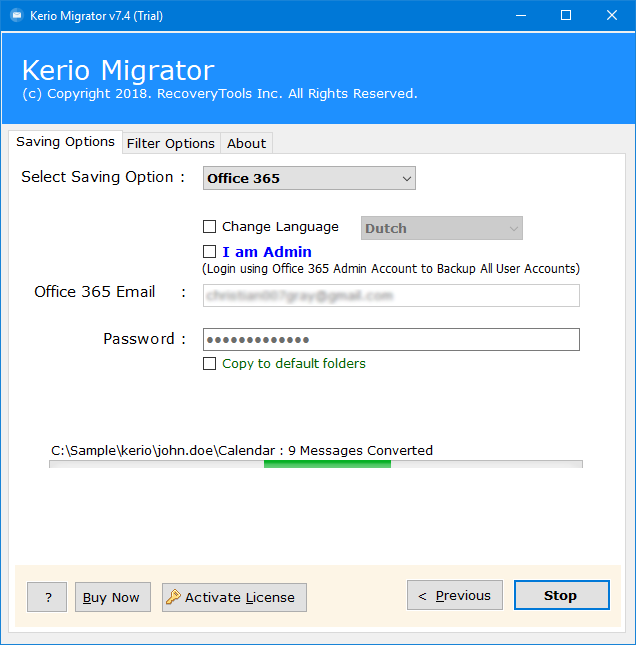Open the Select Saving Option dropdown
The image size is (636, 645).
pos(309,178)
